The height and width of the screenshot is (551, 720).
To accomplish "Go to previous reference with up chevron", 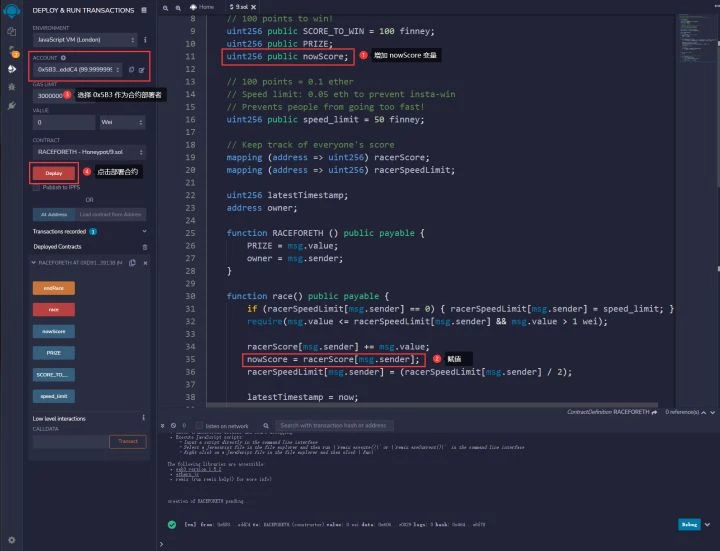I will (x=703, y=412).
